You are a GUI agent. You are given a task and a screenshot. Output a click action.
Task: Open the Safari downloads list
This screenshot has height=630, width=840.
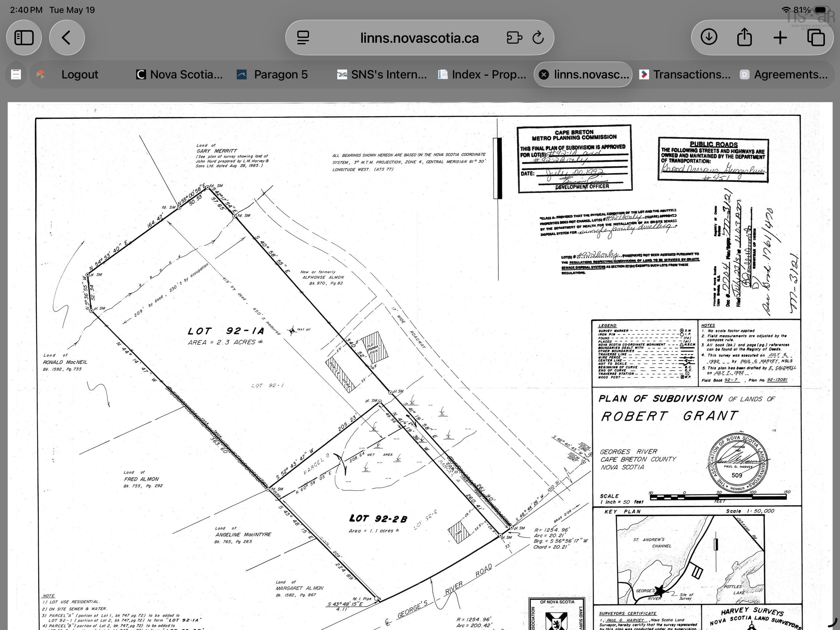click(709, 37)
